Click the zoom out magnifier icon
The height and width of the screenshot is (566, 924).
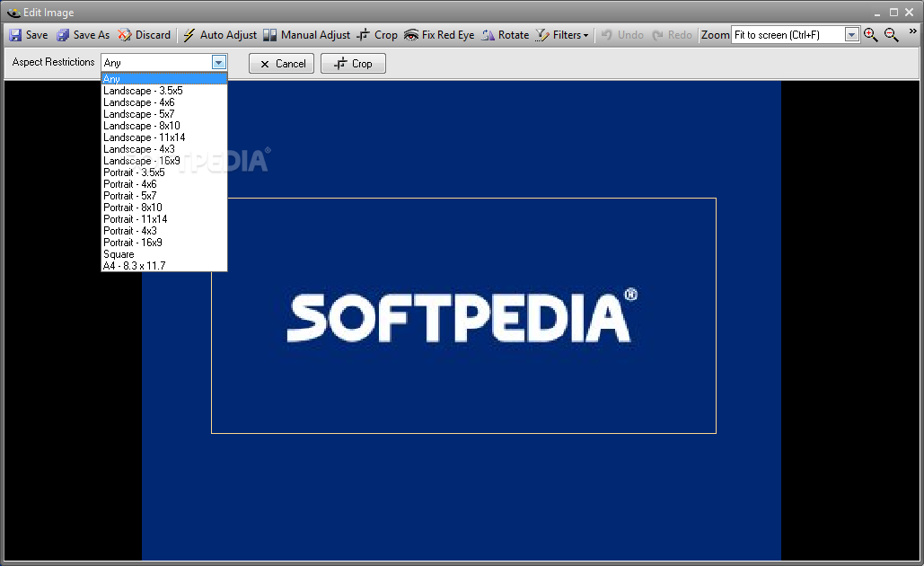click(892, 35)
